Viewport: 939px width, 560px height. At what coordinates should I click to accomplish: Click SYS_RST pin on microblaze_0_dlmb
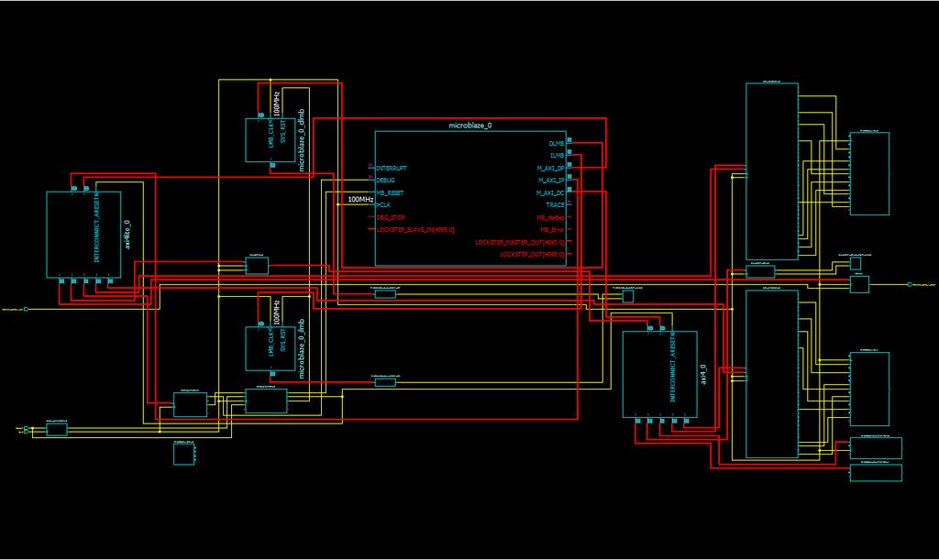click(x=283, y=131)
